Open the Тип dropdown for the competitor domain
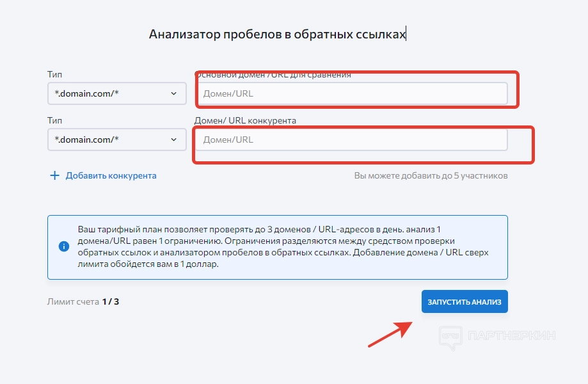 click(x=116, y=140)
